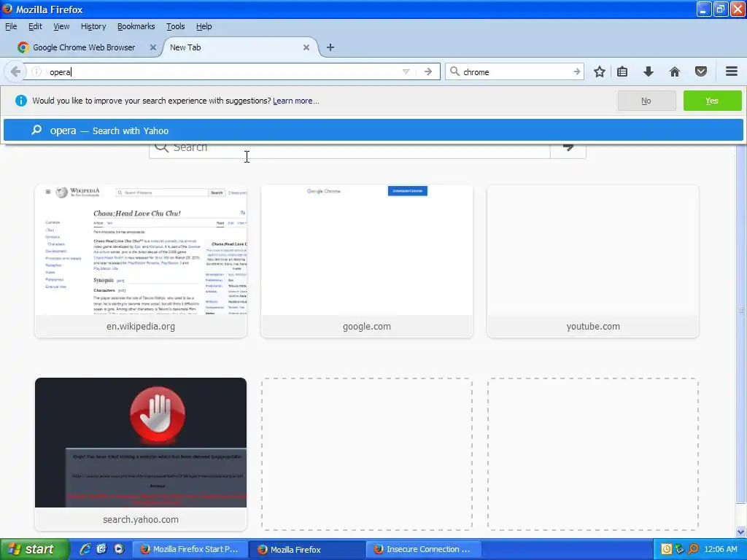Screen dimensions: 747x560
Task: Click the Firefox logo in title bar
Action: coord(7,9)
